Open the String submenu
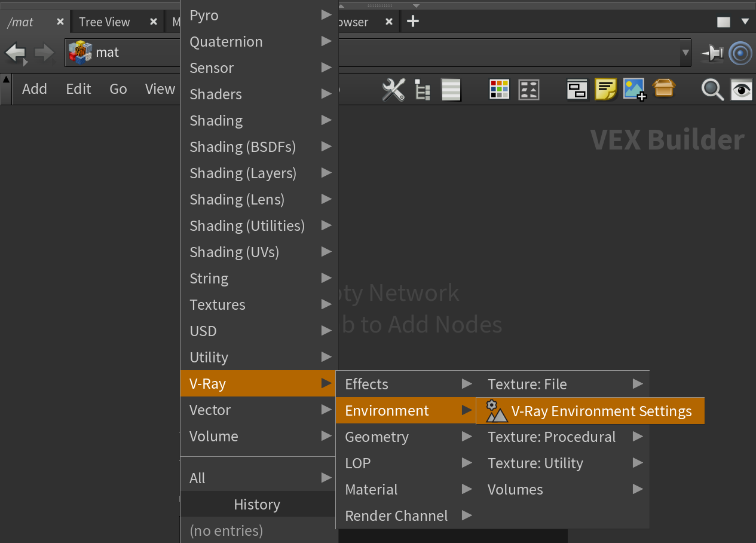 (x=259, y=278)
